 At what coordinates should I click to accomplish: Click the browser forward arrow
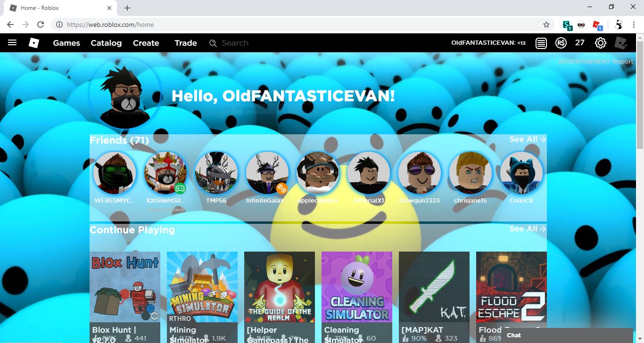point(25,24)
